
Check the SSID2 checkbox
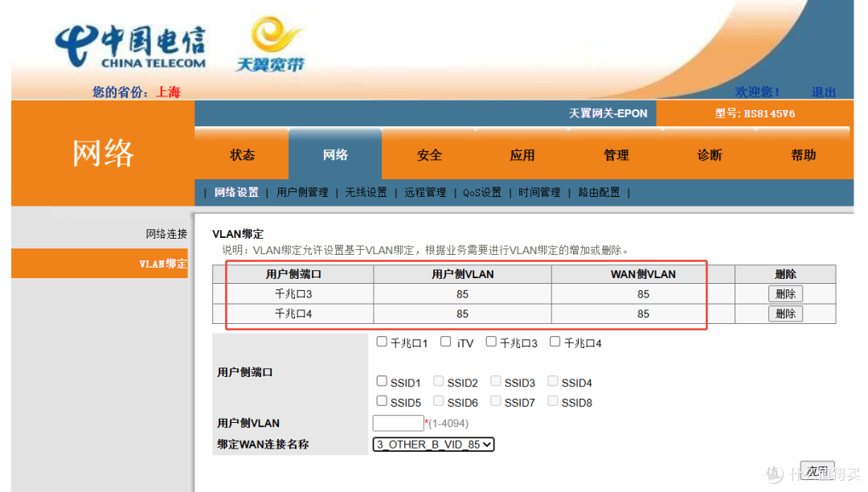pos(439,381)
